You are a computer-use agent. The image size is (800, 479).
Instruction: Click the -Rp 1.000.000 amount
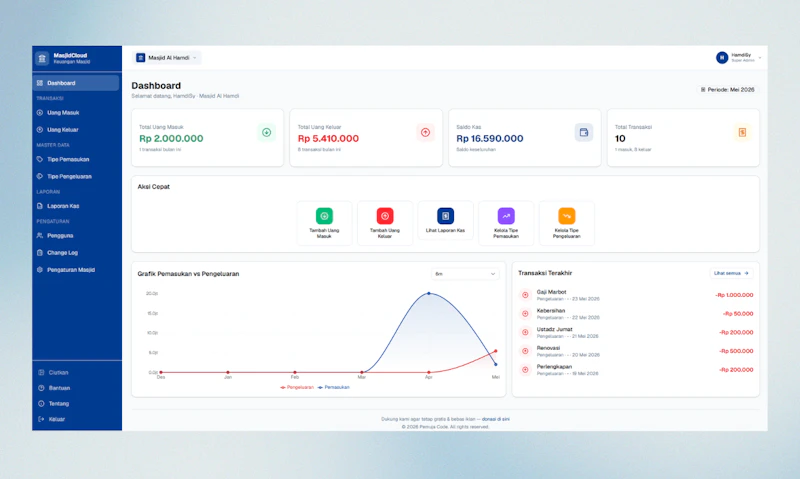pyautogui.click(x=734, y=295)
